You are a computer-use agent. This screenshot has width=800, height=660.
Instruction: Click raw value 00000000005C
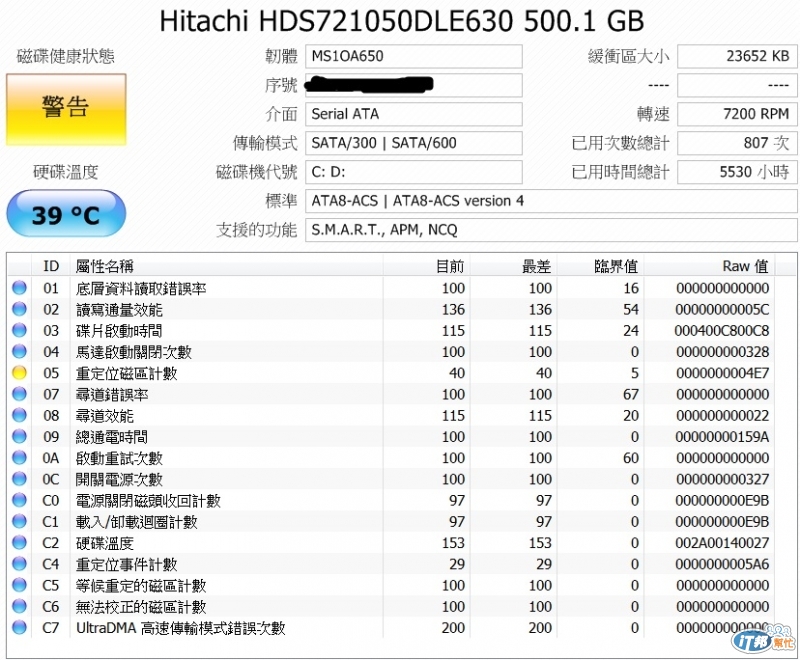click(722, 310)
